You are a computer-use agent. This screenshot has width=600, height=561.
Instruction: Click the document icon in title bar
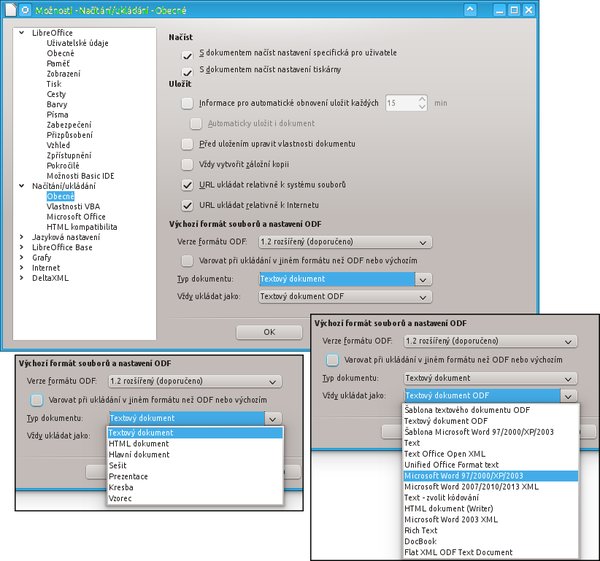point(11,10)
